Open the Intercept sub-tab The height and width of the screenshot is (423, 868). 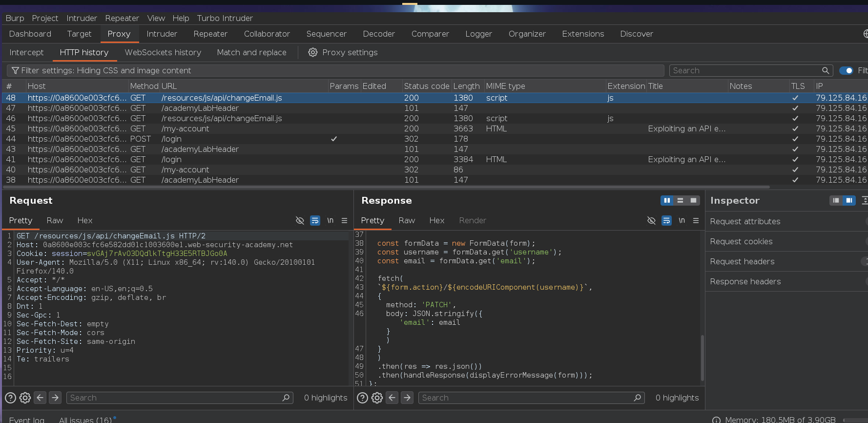tap(26, 52)
